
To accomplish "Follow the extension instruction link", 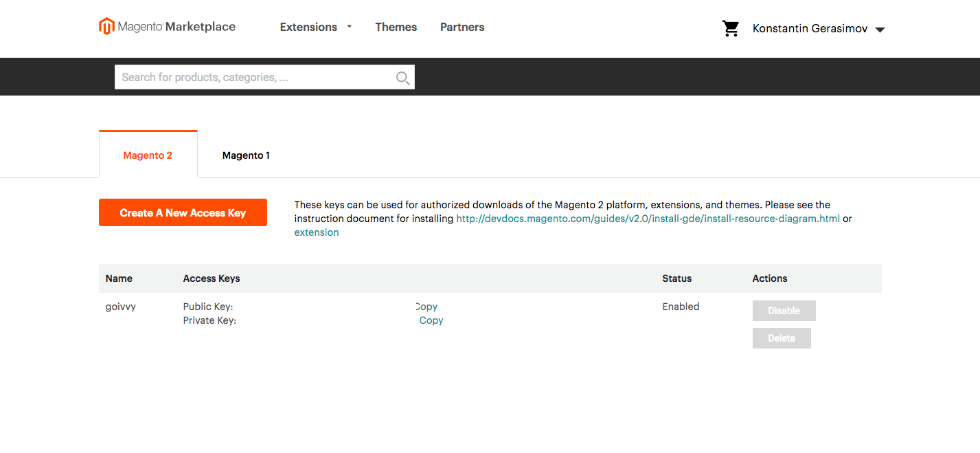I will pos(317,232).
